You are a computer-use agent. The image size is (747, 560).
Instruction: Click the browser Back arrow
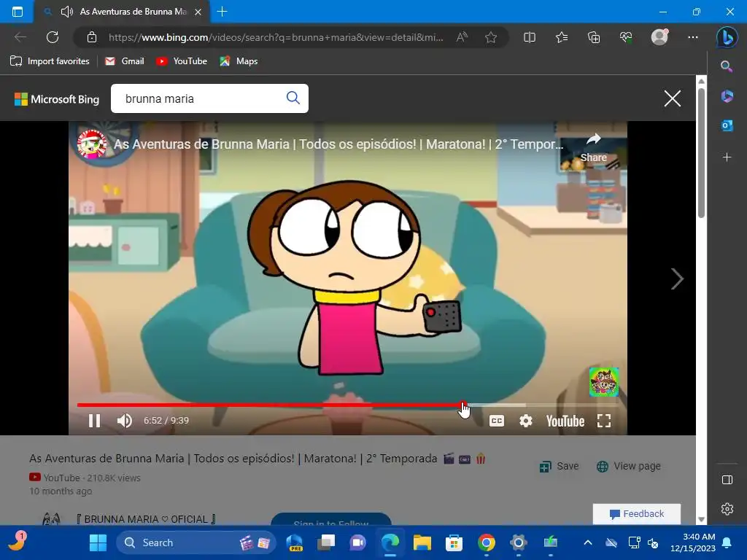click(x=20, y=37)
